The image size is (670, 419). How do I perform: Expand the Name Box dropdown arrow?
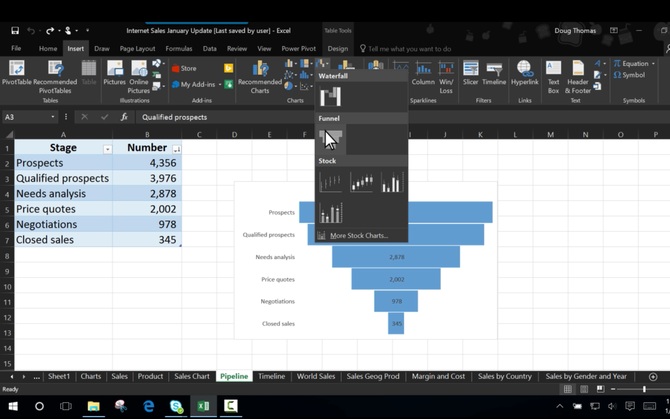53,117
